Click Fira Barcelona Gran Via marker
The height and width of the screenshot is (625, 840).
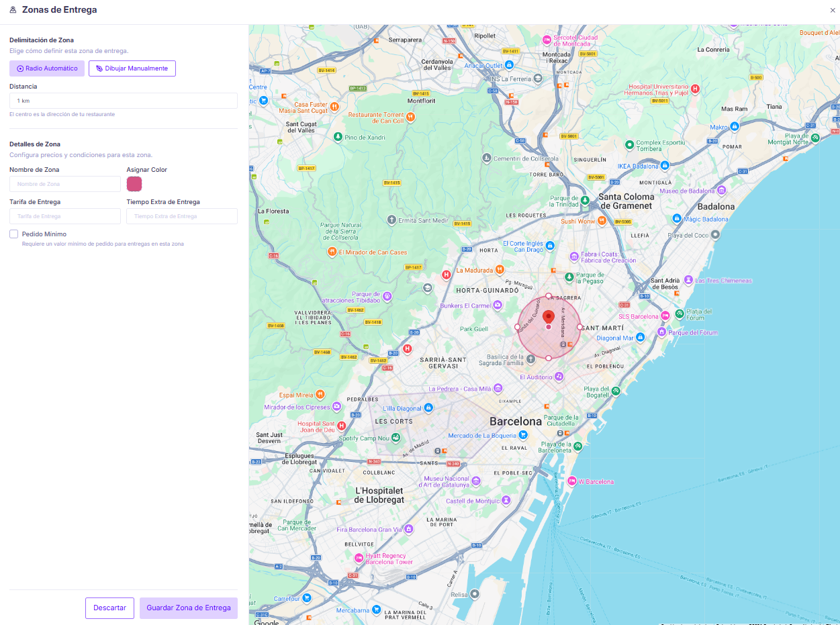(x=408, y=530)
